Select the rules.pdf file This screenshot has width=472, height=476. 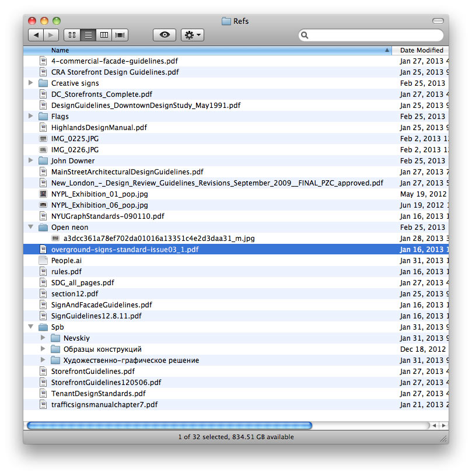point(67,272)
